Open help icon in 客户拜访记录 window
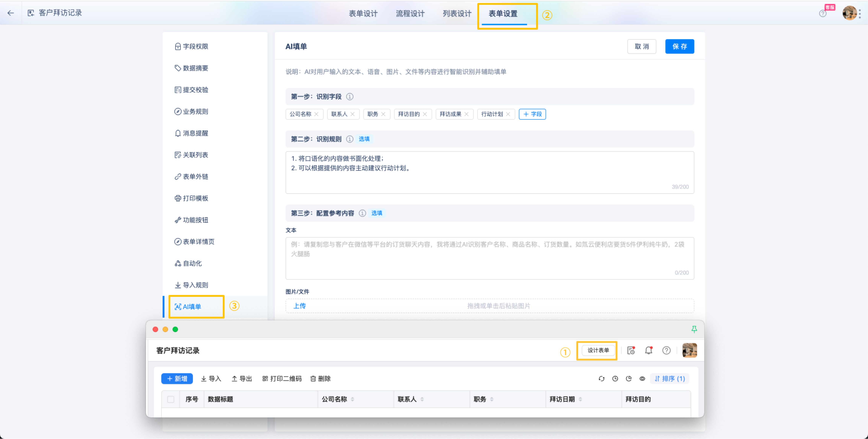 [x=666, y=350]
